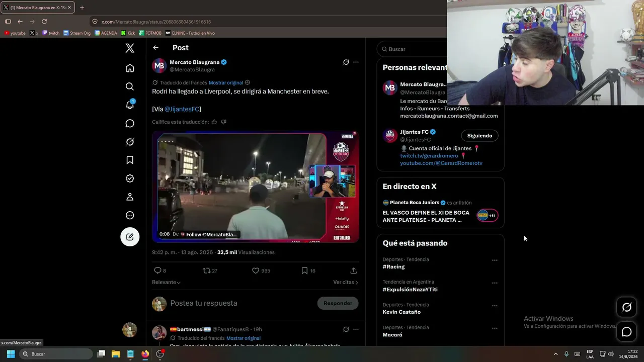Play the embedded Jijantes video
The height and width of the screenshot is (362, 644).
(x=256, y=187)
